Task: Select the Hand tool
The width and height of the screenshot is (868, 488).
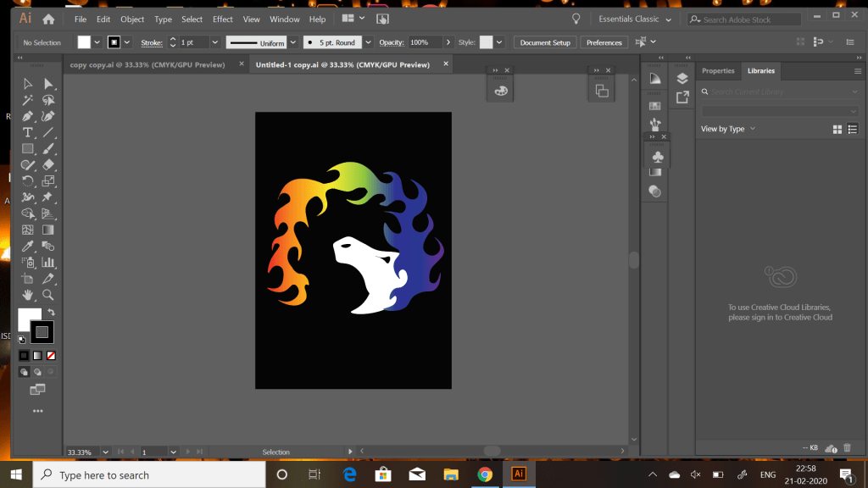Action: (27, 295)
